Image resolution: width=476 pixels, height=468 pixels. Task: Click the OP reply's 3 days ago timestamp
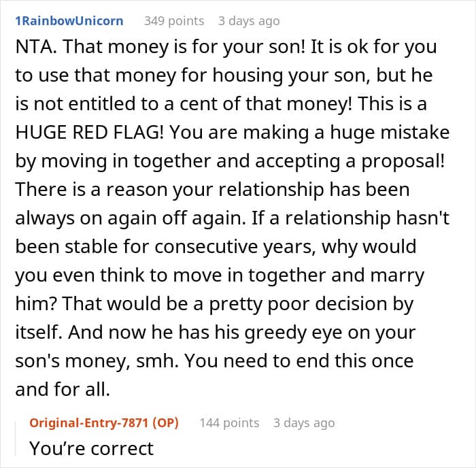coord(304,422)
